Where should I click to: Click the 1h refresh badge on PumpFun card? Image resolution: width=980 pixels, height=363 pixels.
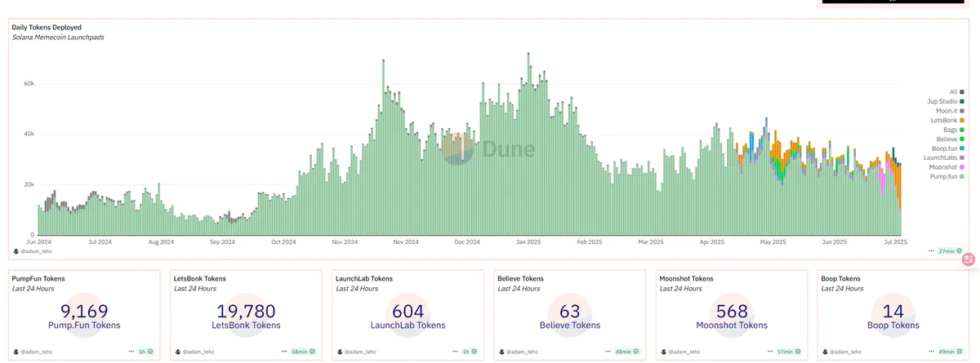[x=147, y=351]
